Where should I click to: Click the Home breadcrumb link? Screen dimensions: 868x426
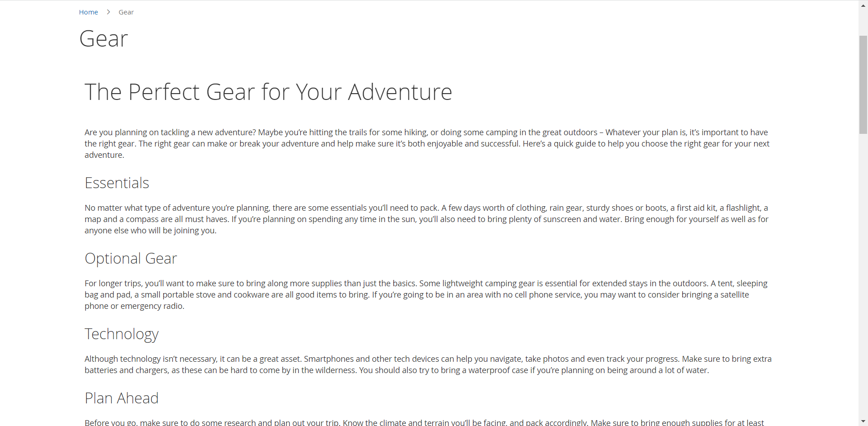click(x=88, y=12)
